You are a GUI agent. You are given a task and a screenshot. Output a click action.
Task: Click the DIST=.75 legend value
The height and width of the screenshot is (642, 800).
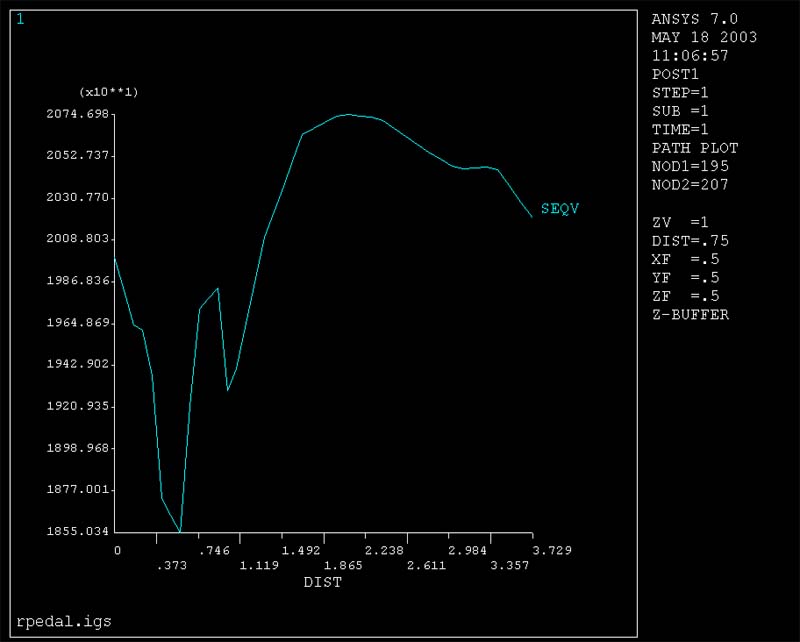690,240
